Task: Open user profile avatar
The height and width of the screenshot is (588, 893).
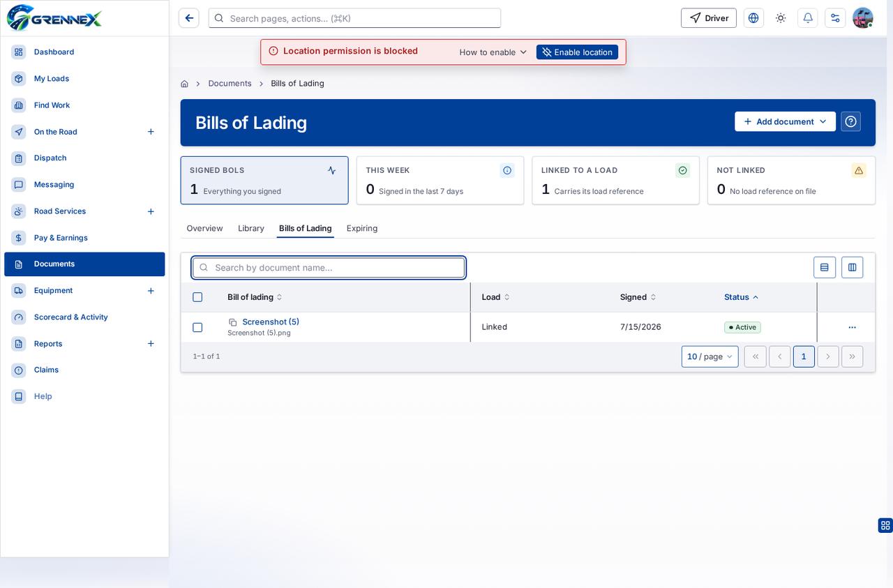Action: point(863,18)
